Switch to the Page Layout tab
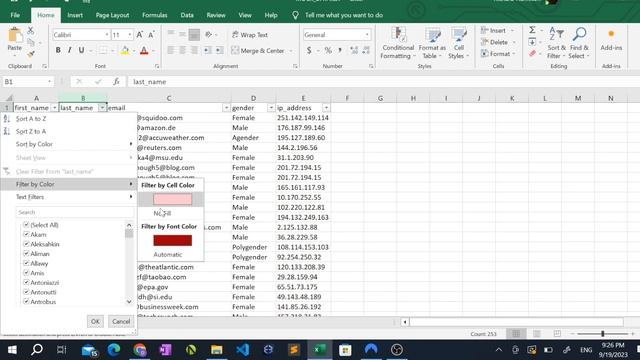This screenshot has height=360, width=640. pos(112,15)
